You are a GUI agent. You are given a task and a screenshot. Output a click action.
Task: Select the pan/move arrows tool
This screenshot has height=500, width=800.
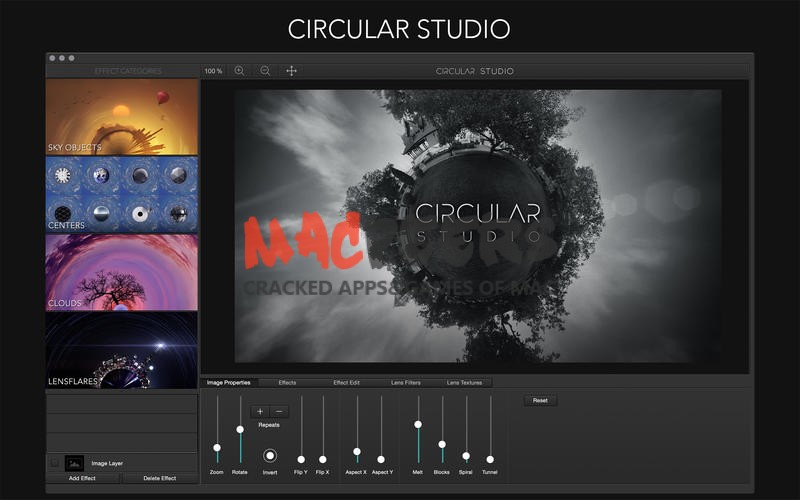point(291,71)
